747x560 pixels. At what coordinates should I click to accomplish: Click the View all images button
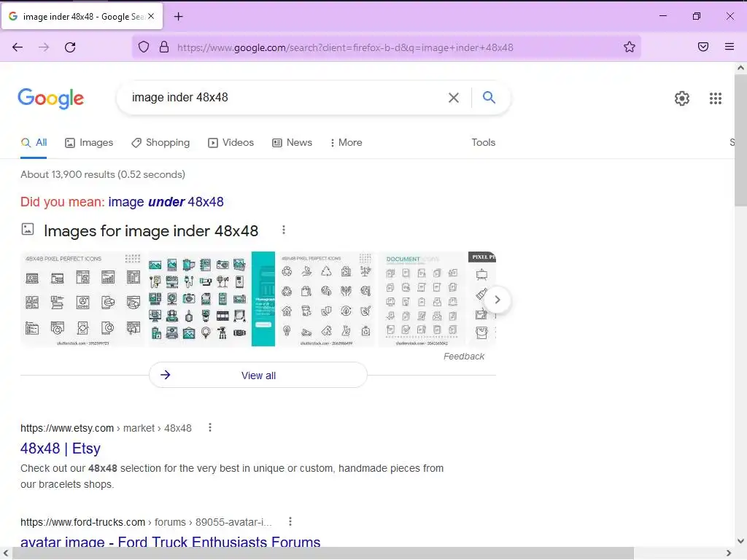pyautogui.click(x=258, y=376)
